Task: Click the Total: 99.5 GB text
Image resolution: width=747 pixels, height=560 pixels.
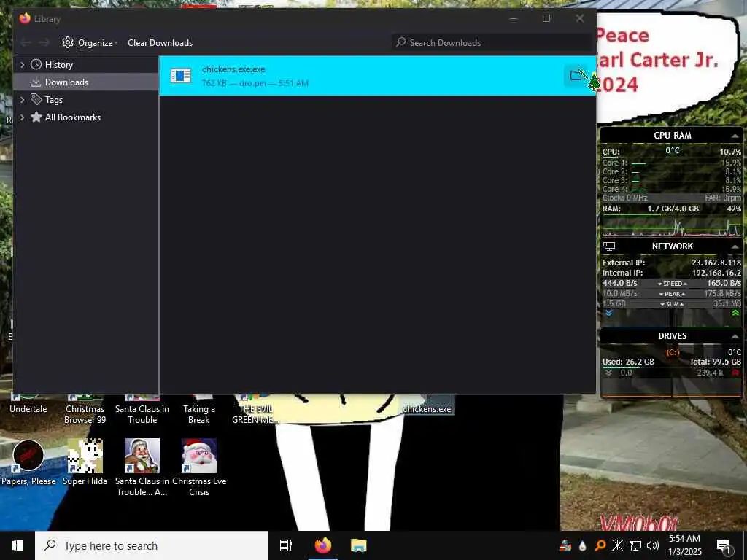Action: tap(715, 362)
